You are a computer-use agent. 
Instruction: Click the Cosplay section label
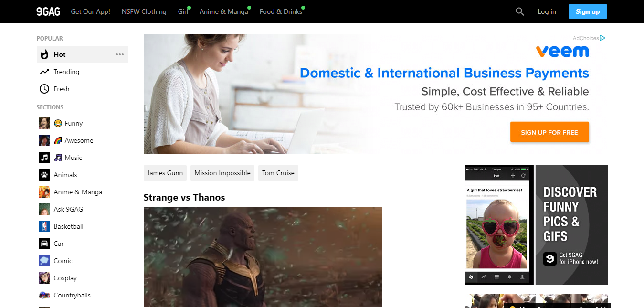[x=65, y=278]
